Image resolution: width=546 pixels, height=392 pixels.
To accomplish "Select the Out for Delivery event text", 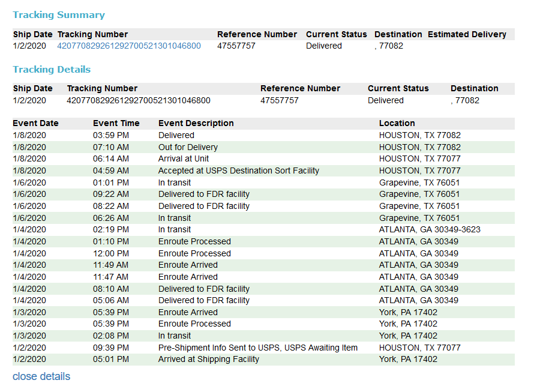I will [188, 147].
